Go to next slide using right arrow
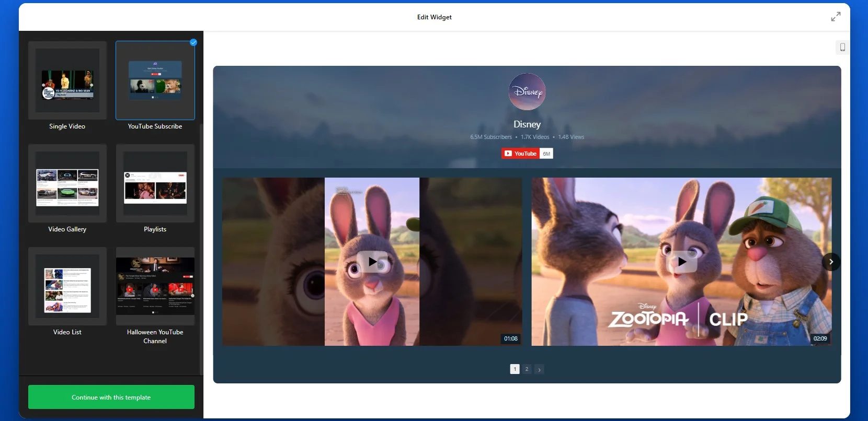The image size is (868, 421). pyautogui.click(x=831, y=262)
